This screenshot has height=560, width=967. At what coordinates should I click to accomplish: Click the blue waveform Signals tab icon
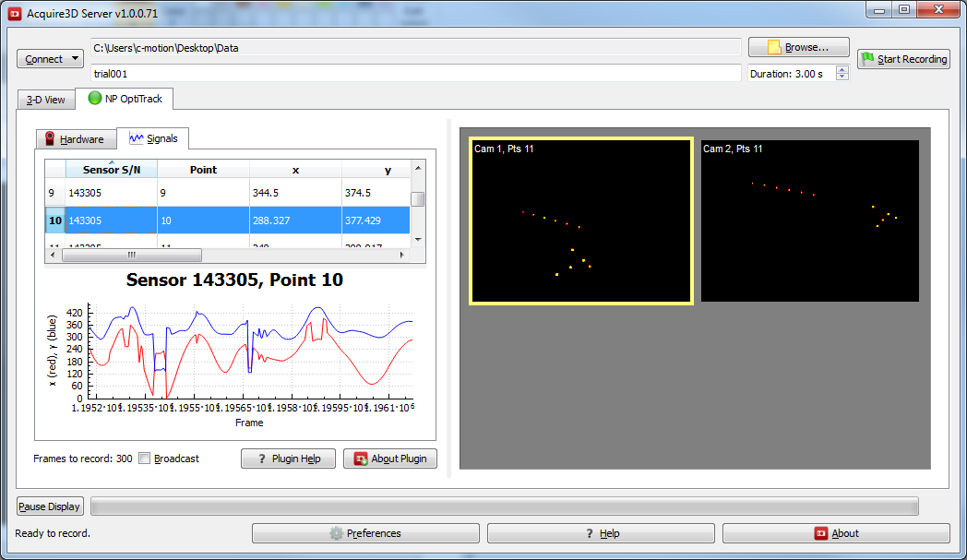[137, 138]
